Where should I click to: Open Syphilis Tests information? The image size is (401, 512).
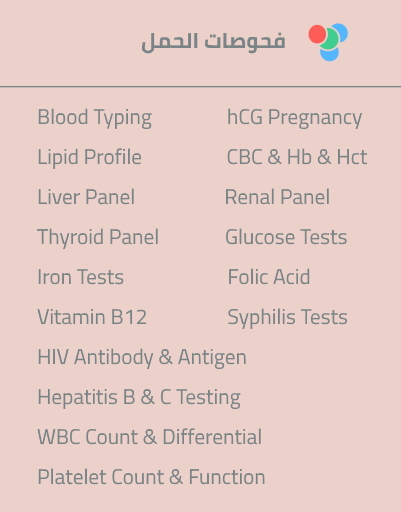click(287, 318)
